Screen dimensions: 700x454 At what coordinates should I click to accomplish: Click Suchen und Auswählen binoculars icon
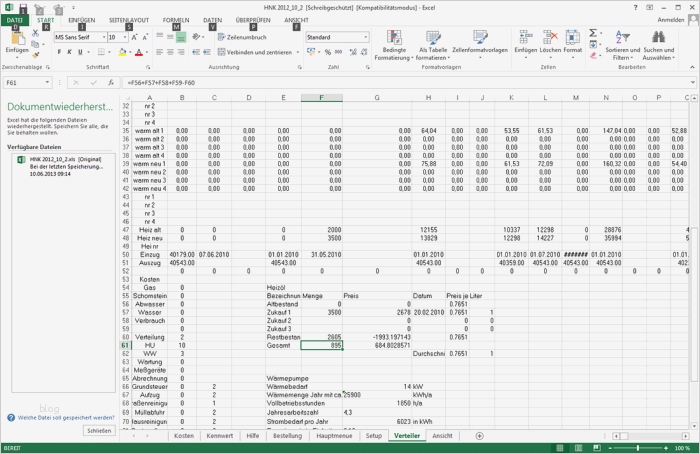pyautogui.click(x=658, y=37)
